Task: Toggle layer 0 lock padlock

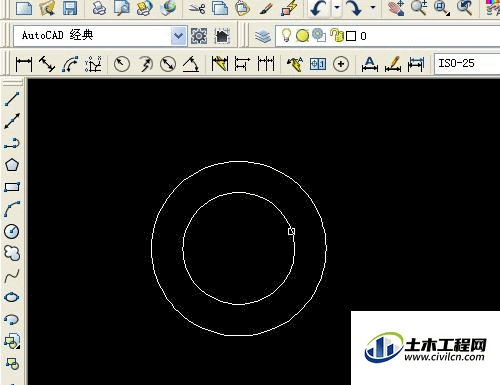Action: (x=336, y=35)
